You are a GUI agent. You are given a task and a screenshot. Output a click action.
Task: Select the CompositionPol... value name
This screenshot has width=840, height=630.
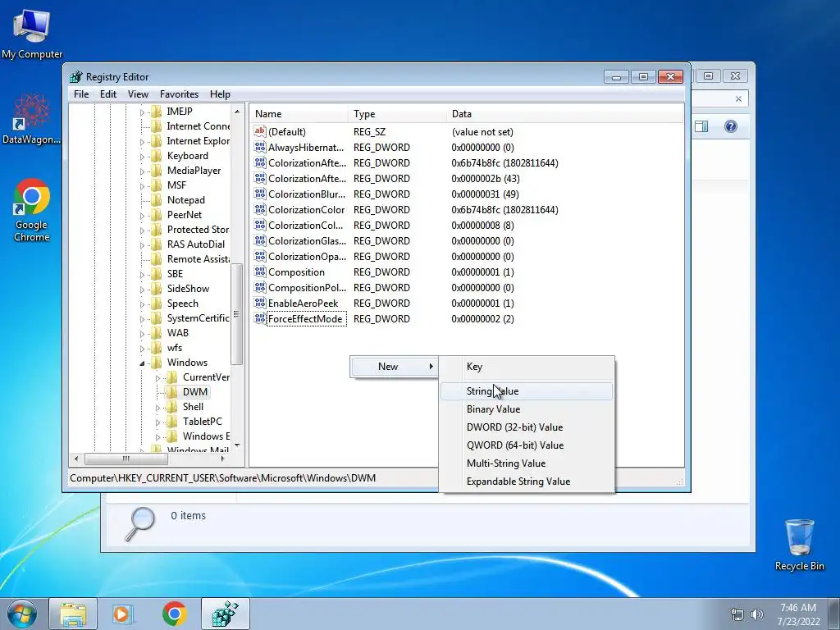click(307, 288)
